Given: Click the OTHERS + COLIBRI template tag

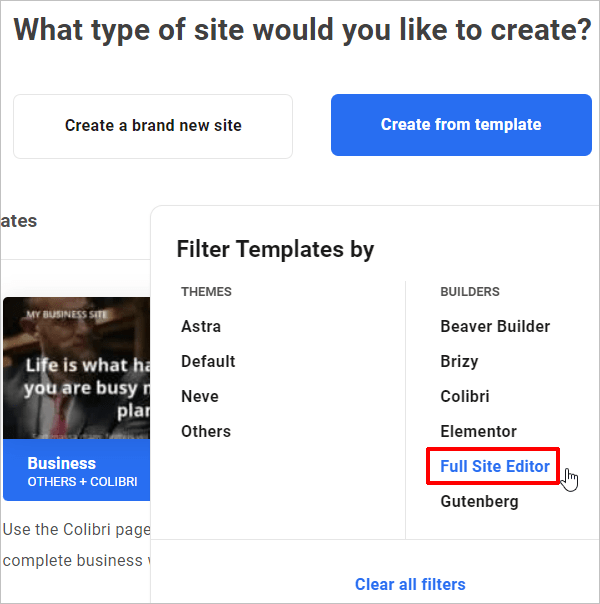Looking at the screenshot, I should 82,482.
